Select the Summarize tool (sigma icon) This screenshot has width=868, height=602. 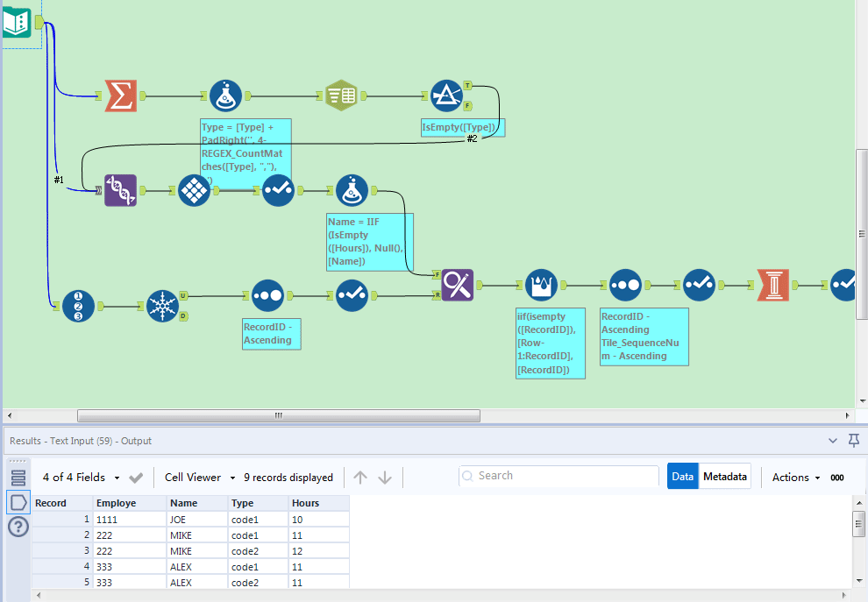click(121, 96)
